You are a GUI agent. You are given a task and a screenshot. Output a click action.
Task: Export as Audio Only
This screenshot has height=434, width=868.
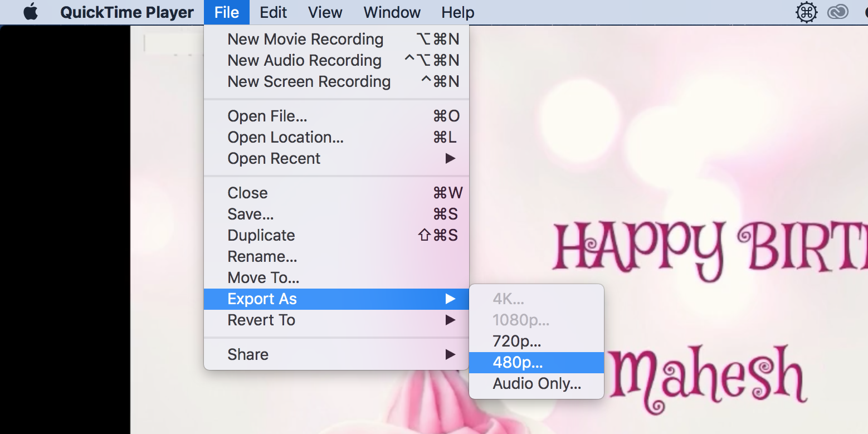point(536,383)
